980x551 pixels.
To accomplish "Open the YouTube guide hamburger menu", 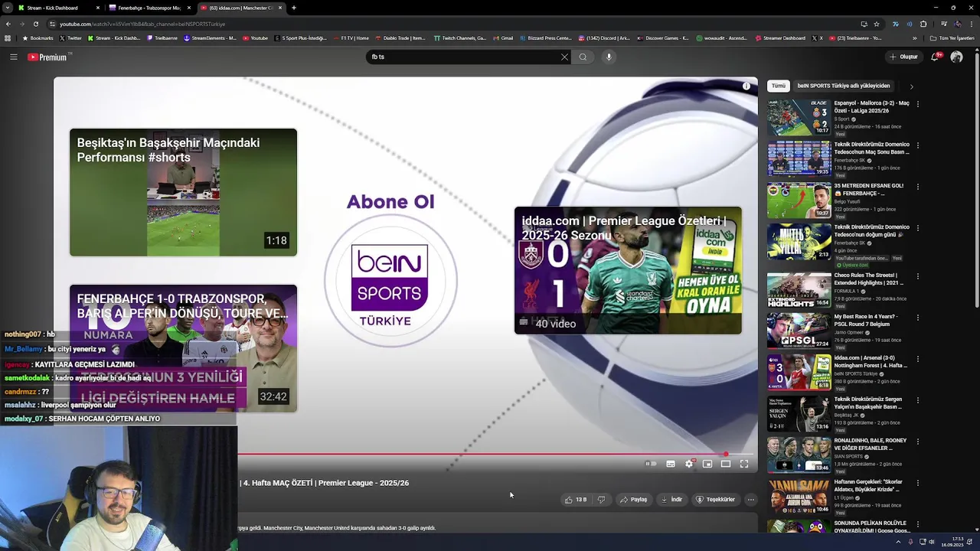I will tap(13, 57).
